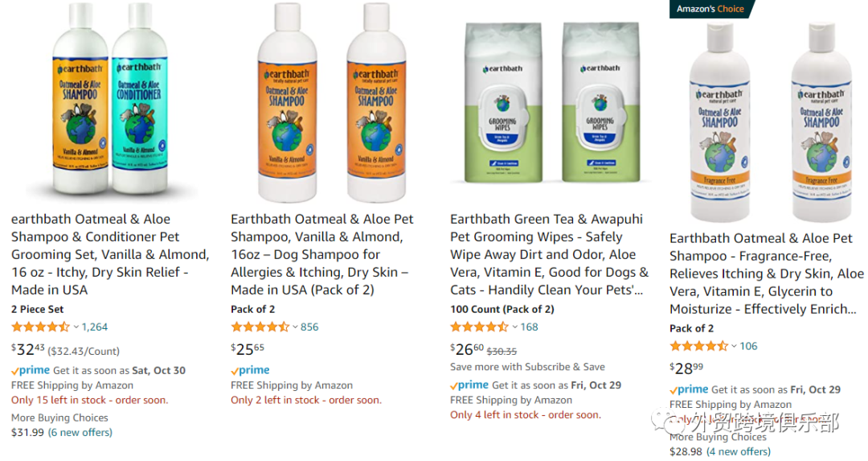Click the star rating of Fragrance-Free shampoo

coord(699,346)
